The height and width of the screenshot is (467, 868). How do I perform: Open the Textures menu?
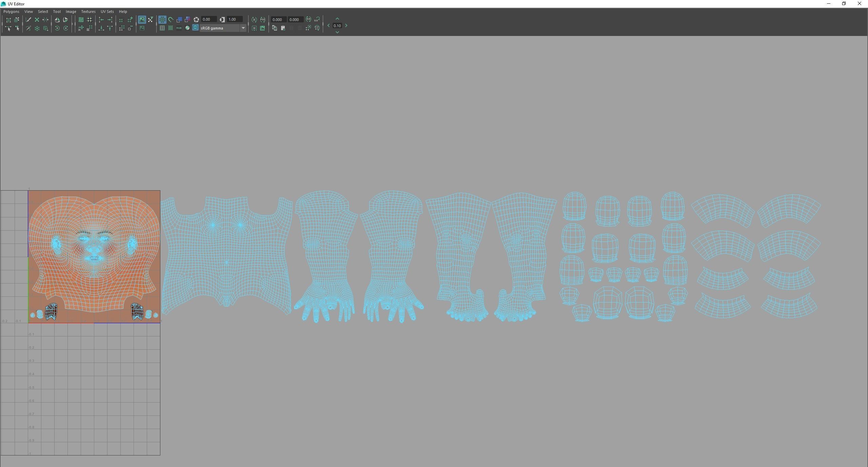88,12
